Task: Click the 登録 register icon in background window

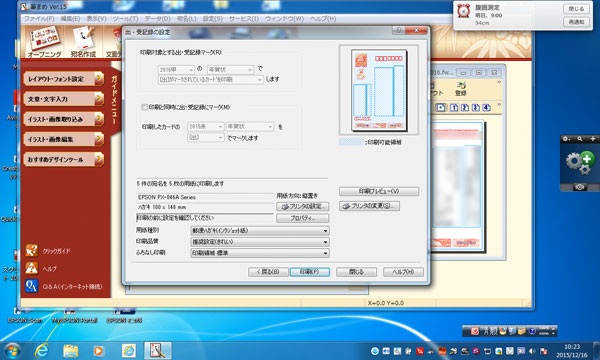Action: [x=461, y=89]
